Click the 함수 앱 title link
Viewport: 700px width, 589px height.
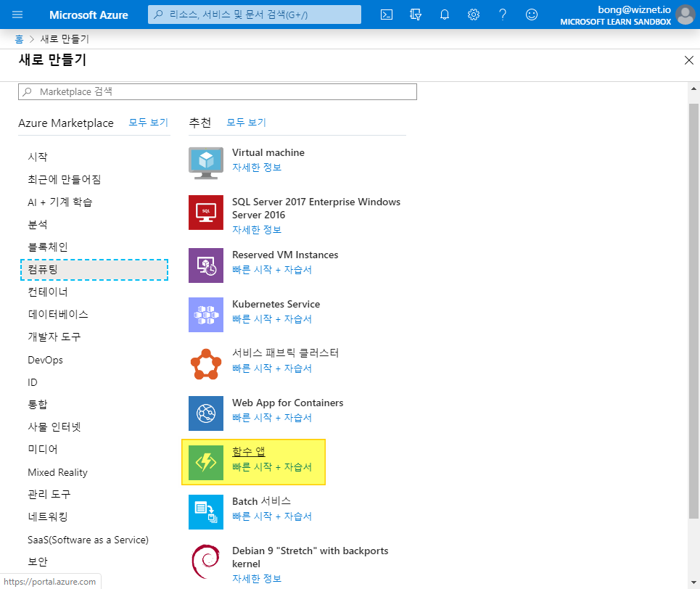pyautogui.click(x=249, y=451)
